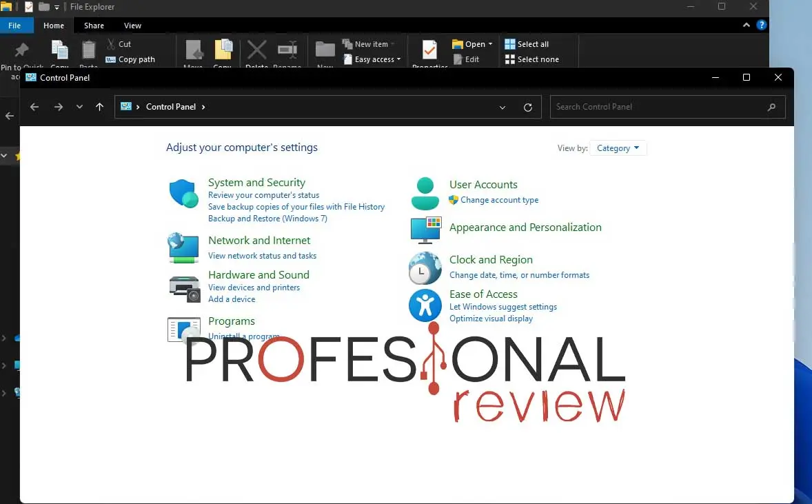Image resolution: width=812 pixels, height=504 pixels.
Task: Refresh the Control Panel view
Action: tap(528, 108)
